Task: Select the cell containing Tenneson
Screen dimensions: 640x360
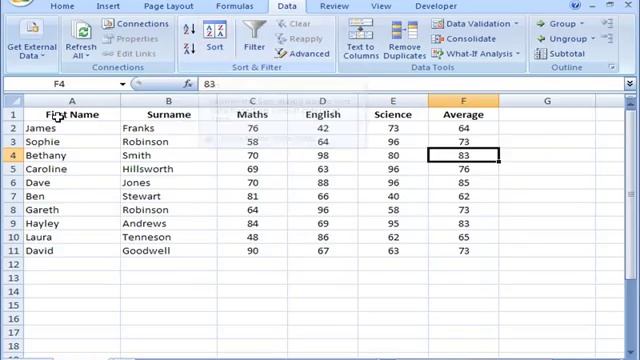Action: coord(169,237)
